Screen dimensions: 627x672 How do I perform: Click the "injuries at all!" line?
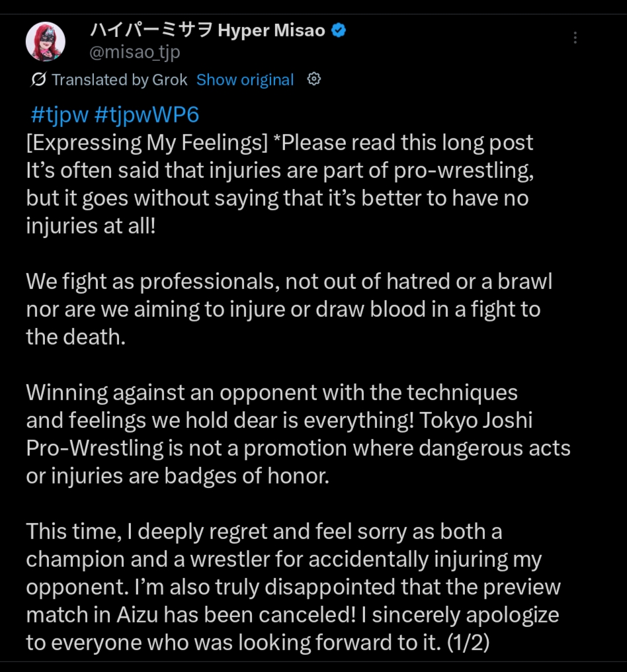pyautogui.click(x=92, y=226)
